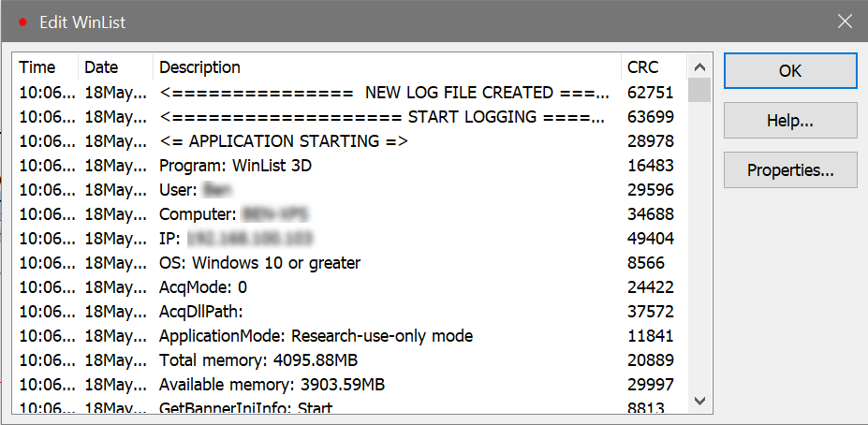The width and height of the screenshot is (868, 425).
Task: Open the Help... dialog
Action: point(790,121)
